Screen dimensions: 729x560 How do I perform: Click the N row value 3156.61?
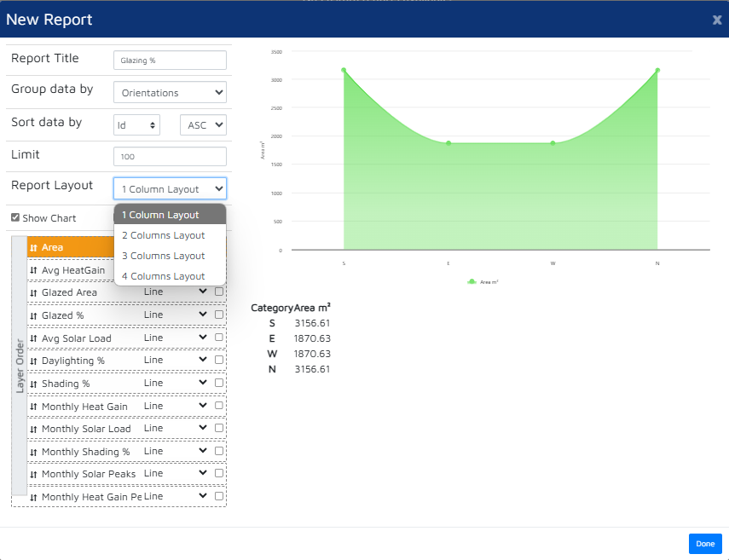click(x=312, y=369)
